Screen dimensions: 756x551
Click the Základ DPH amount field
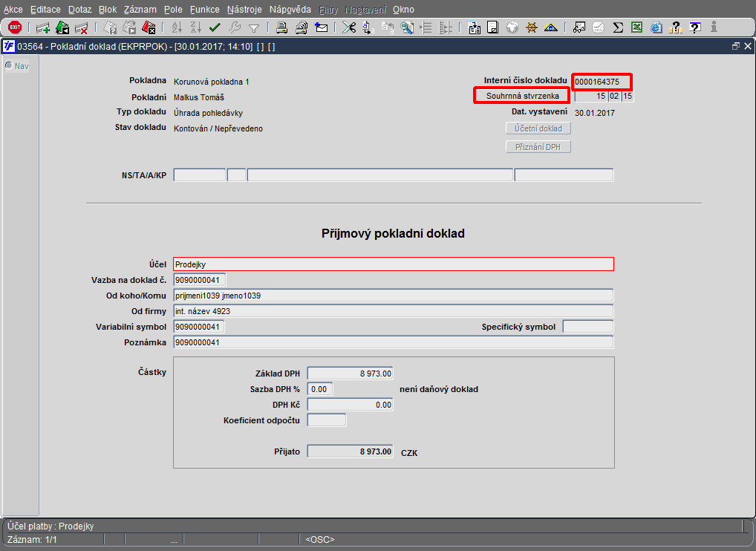click(x=350, y=374)
